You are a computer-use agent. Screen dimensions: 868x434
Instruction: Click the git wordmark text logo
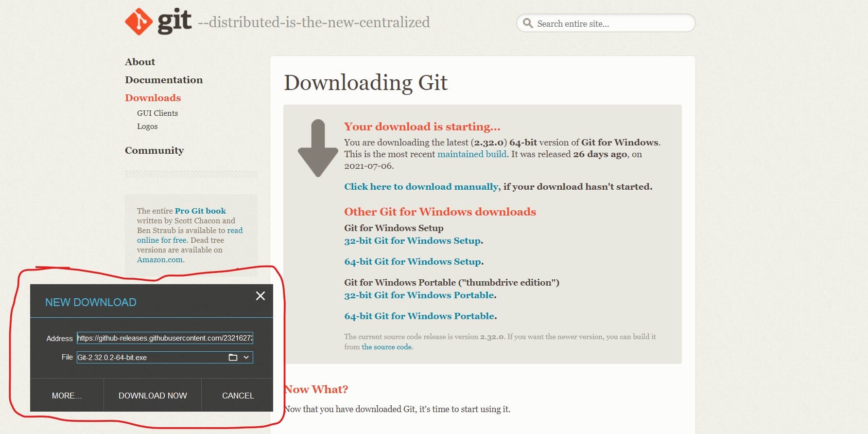click(x=174, y=21)
